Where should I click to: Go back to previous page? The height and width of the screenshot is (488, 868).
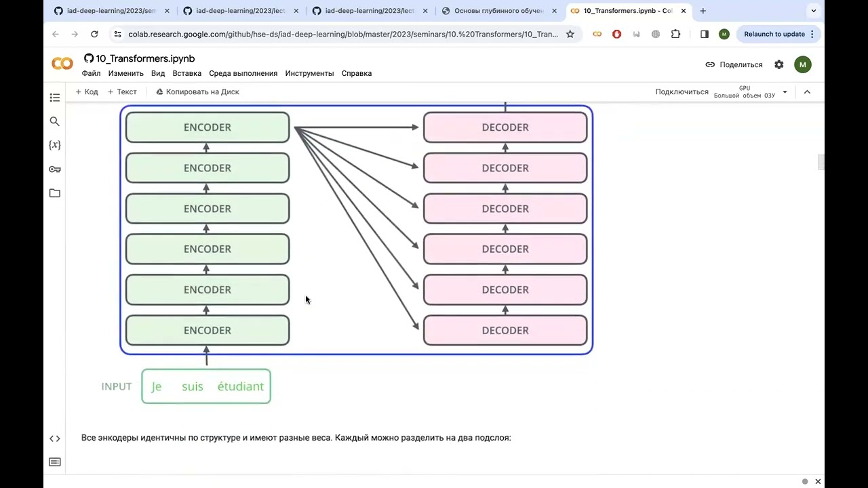pyautogui.click(x=56, y=34)
